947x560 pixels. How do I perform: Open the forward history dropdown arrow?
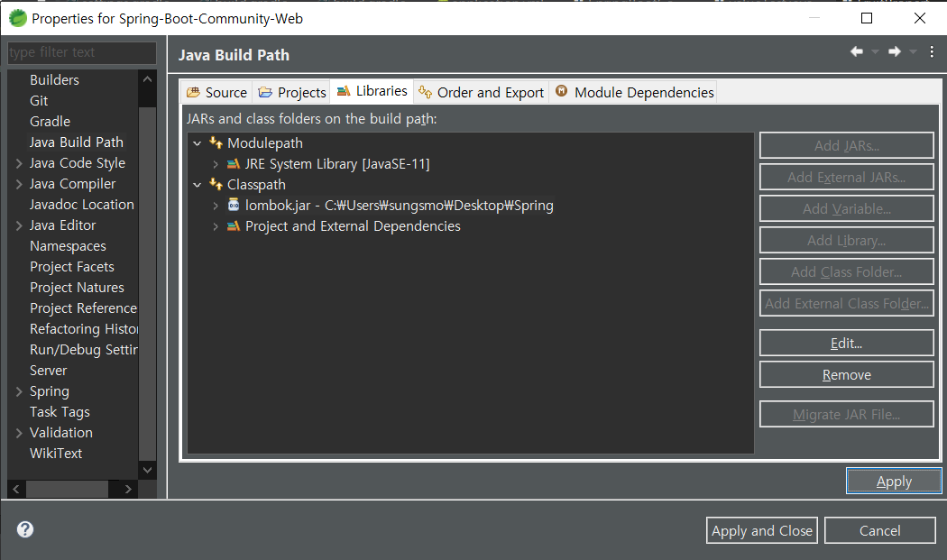pos(913,52)
